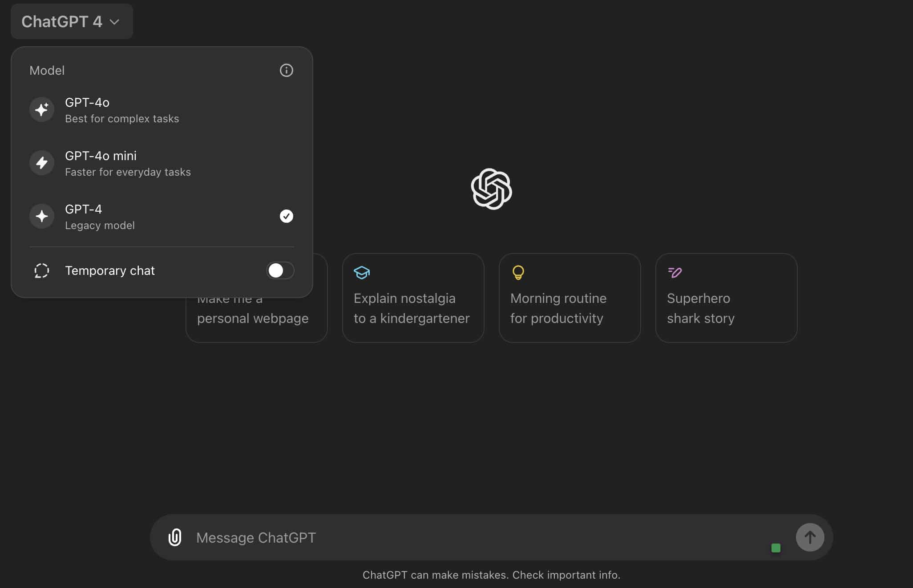Screen dimensions: 913x588
Task: Click the paperclip attach file icon
Action: point(175,537)
